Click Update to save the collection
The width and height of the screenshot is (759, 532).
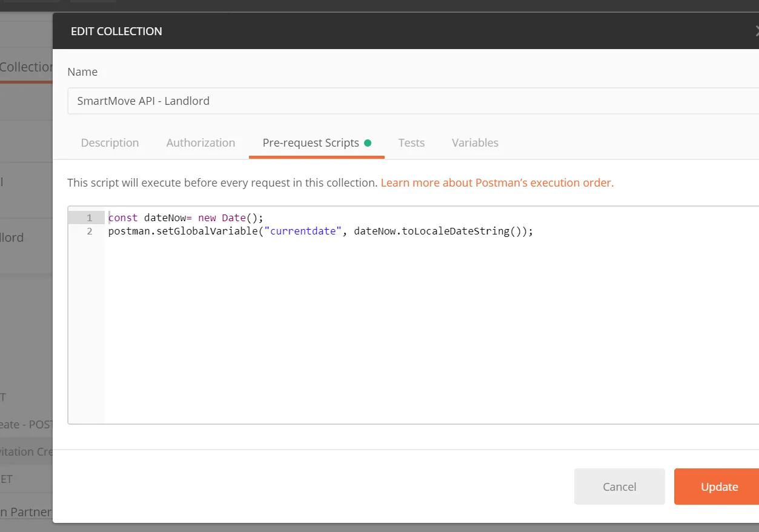(718, 487)
